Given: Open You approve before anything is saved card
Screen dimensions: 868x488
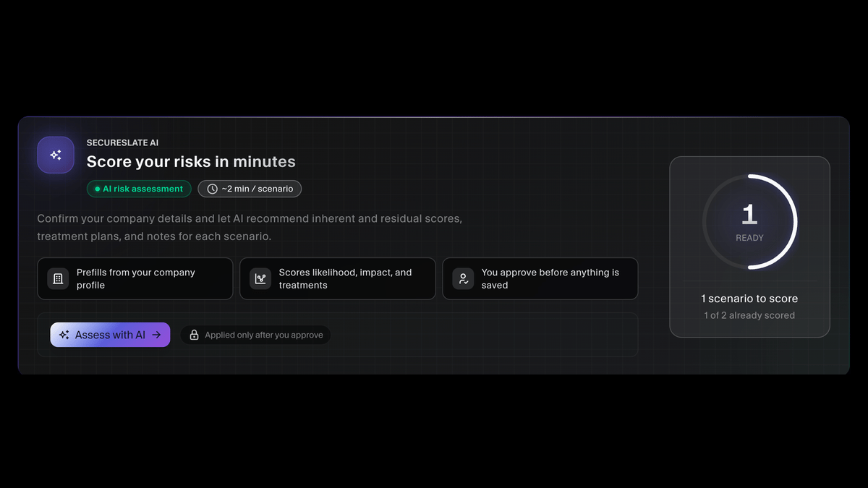Looking at the screenshot, I should 540,278.
